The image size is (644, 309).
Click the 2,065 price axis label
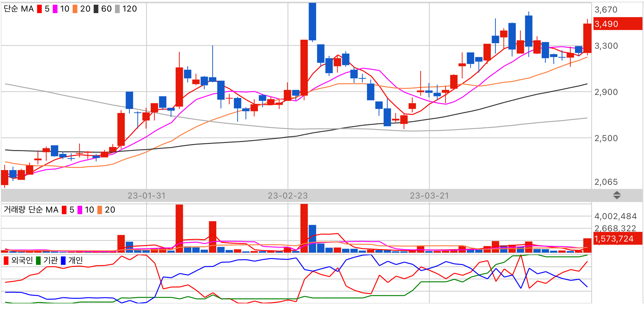[x=606, y=182]
